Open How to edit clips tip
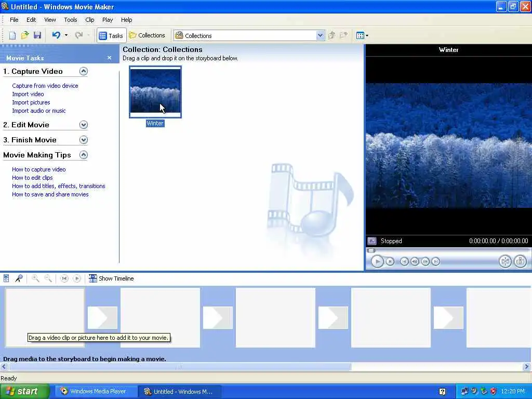Viewport: 532px width, 399px height. [x=32, y=178]
